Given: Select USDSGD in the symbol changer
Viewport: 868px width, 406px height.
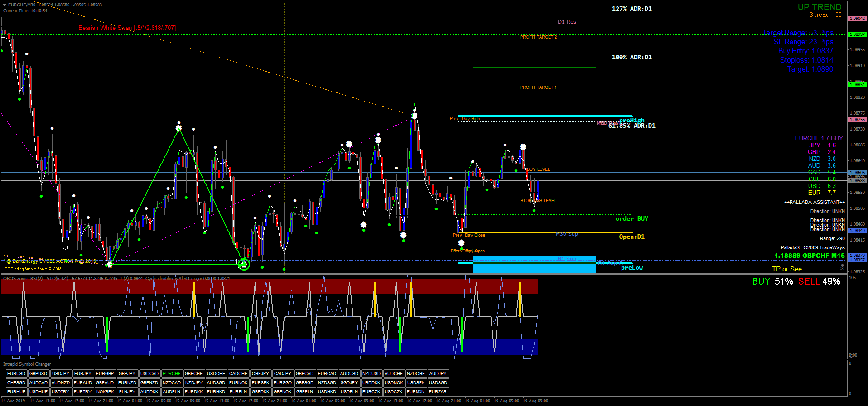Looking at the screenshot, I should coord(438,383).
